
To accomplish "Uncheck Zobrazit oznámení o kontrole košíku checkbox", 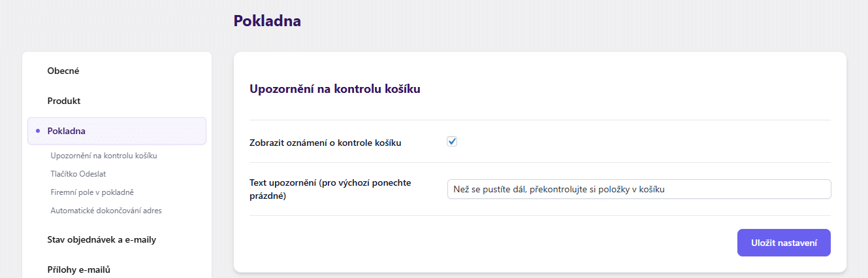I will pyautogui.click(x=452, y=141).
